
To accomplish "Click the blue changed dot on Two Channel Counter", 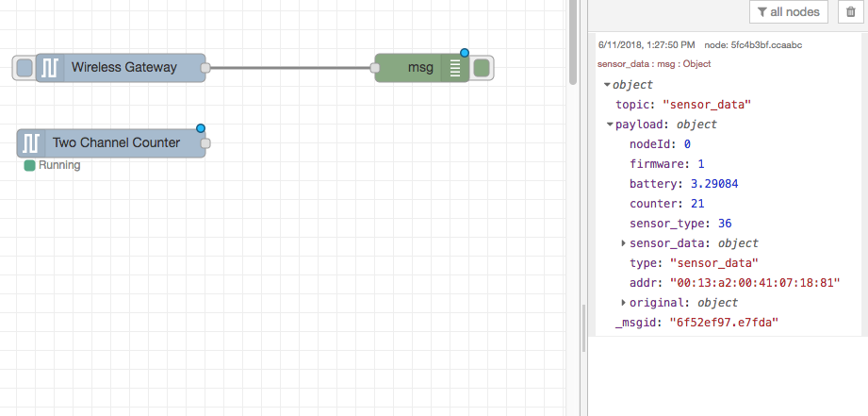I will point(201,128).
